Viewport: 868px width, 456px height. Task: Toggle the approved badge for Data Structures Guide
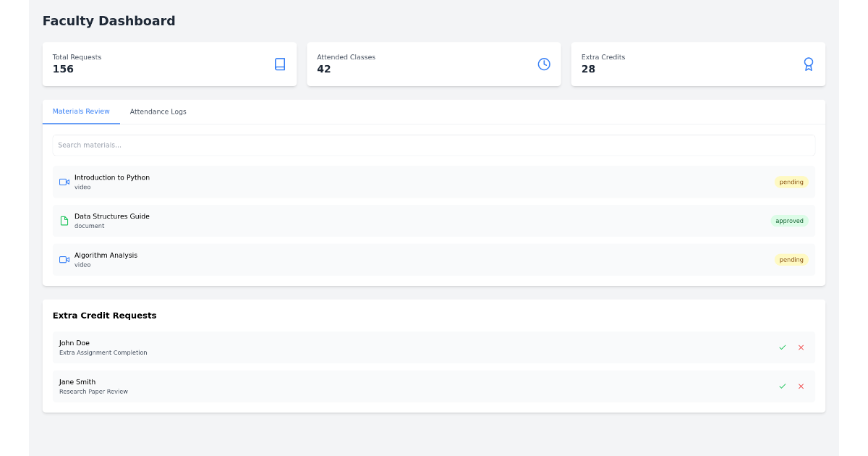tap(789, 221)
